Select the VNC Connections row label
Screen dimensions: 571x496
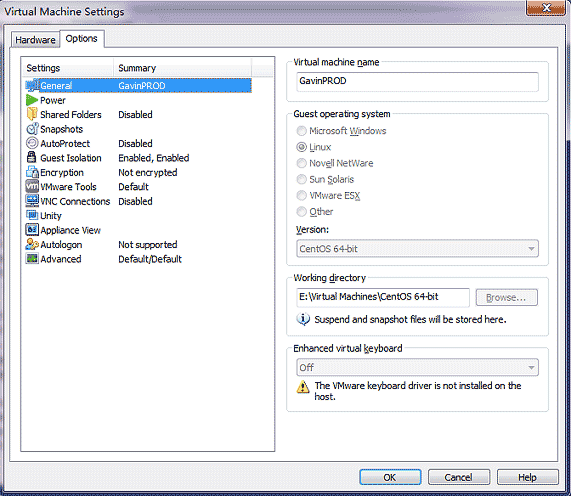pos(75,201)
